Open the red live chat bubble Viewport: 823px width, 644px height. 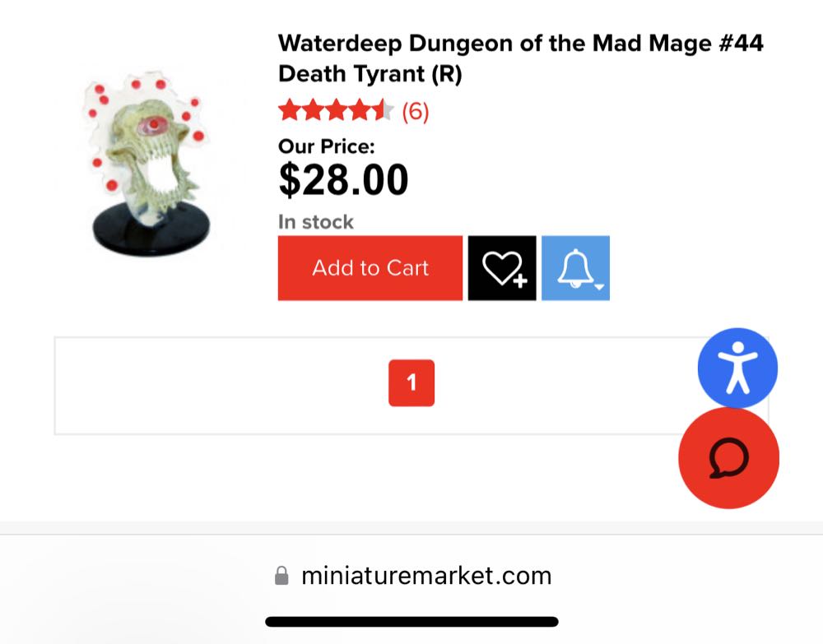(x=728, y=458)
